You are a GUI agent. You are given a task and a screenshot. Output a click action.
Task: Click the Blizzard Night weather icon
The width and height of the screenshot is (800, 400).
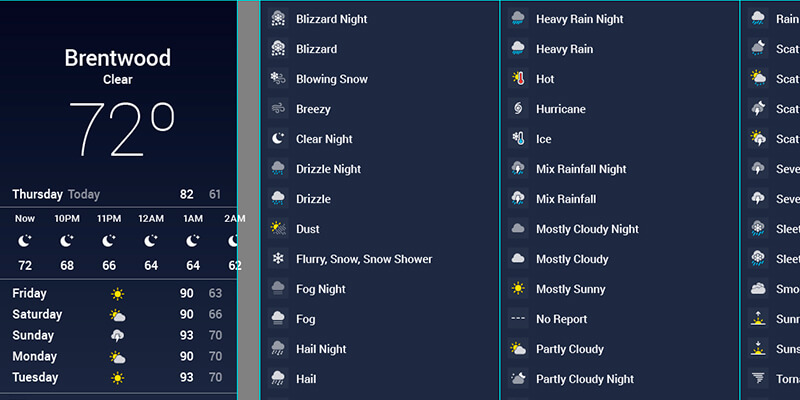(278, 19)
